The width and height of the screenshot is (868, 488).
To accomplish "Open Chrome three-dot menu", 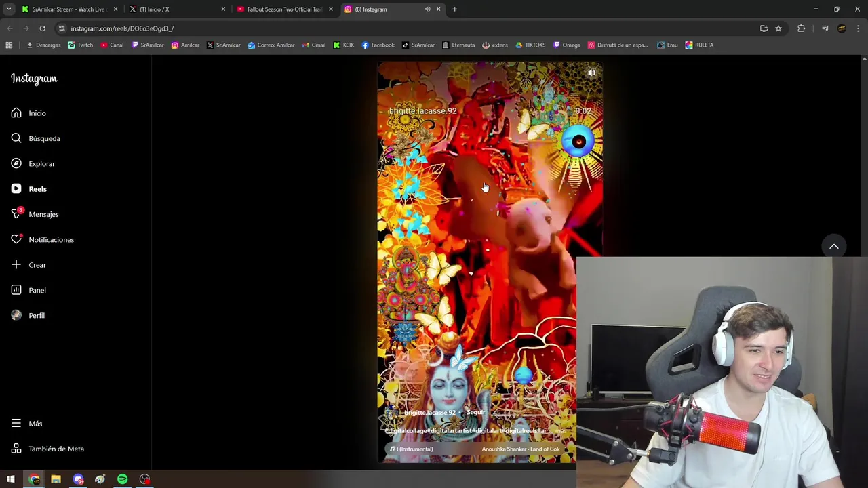I will [858, 28].
